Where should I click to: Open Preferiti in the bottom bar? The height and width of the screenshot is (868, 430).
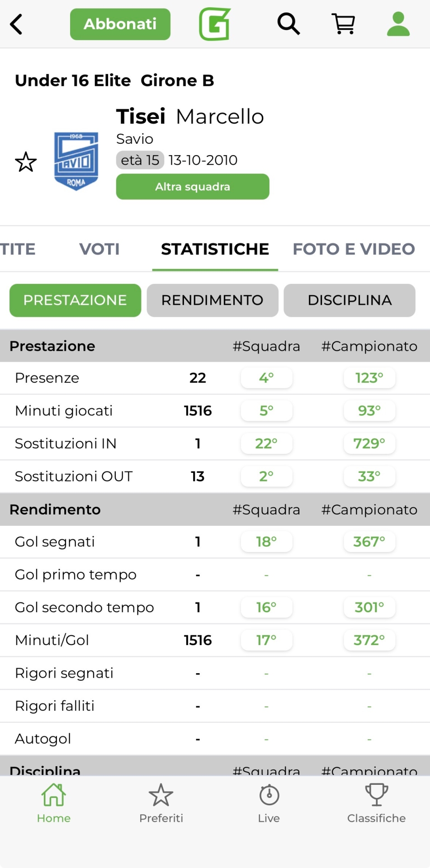point(161,802)
